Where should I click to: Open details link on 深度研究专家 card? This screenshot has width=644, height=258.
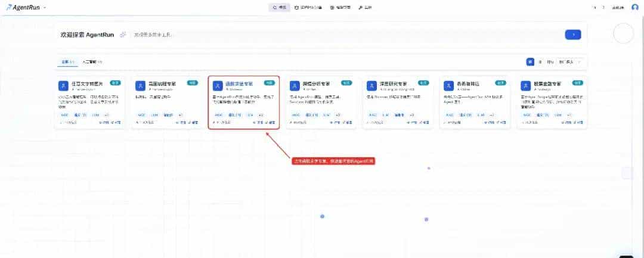point(412,123)
